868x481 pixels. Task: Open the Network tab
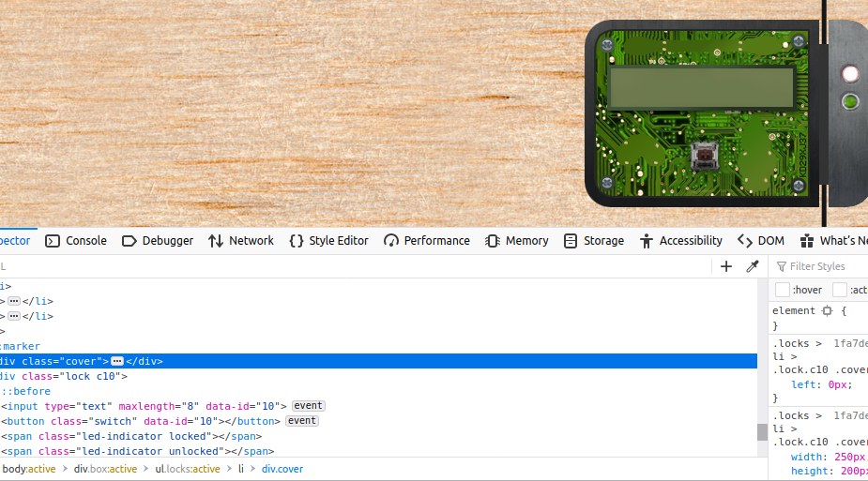(241, 240)
